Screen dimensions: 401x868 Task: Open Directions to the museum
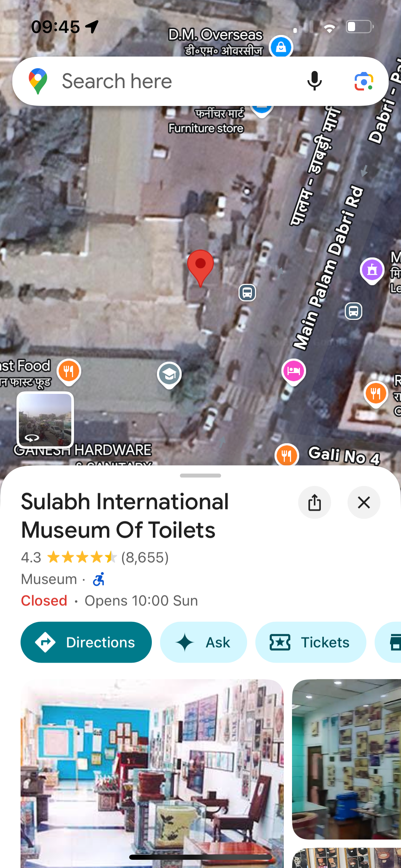86,642
